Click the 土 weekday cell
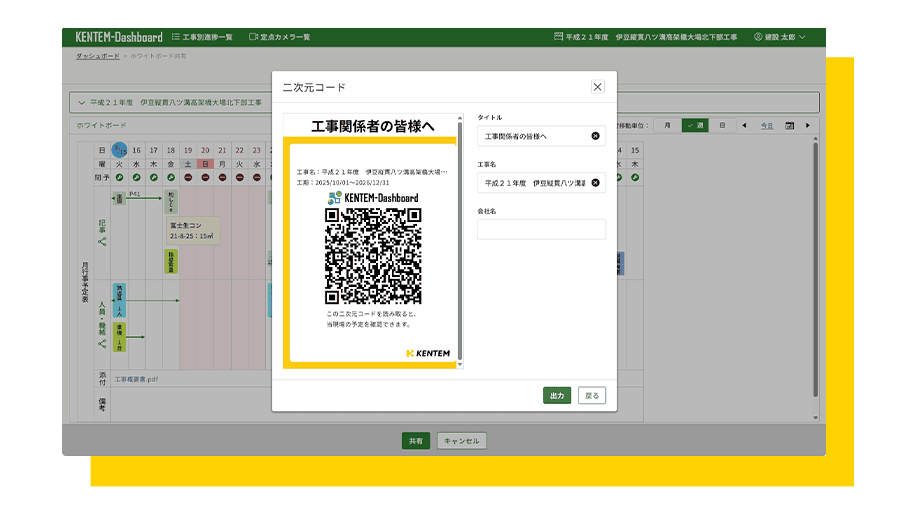Viewport: 916px width, 515px height. click(188, 164)
